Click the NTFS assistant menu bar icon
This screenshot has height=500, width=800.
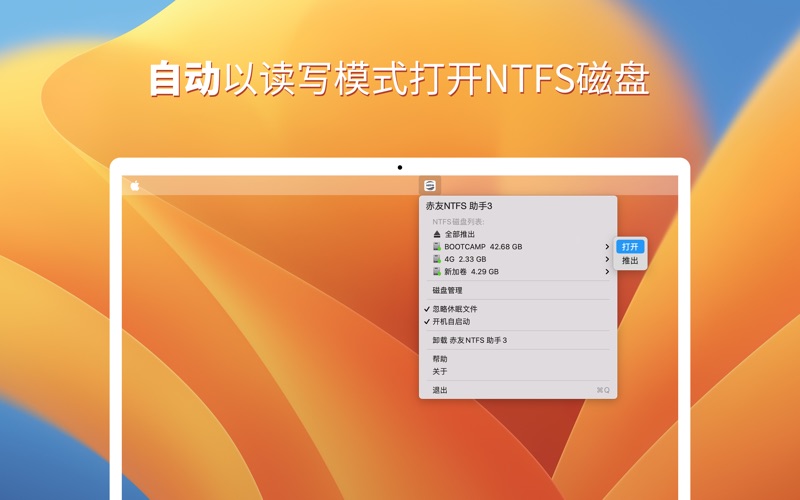point(430,186)
